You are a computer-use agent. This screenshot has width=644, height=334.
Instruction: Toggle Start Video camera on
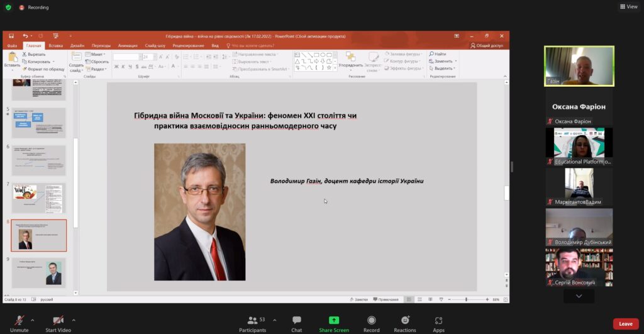58,322
